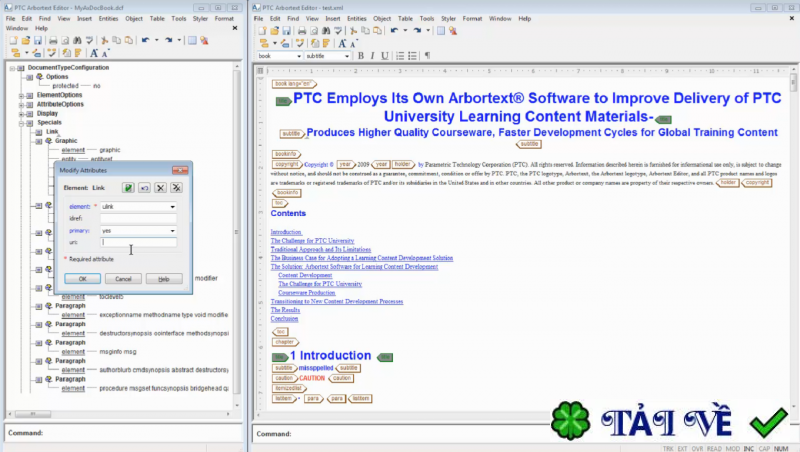Open the Introduction contents link
This screenshot has height=452, width=800.
tap(286, 232)
